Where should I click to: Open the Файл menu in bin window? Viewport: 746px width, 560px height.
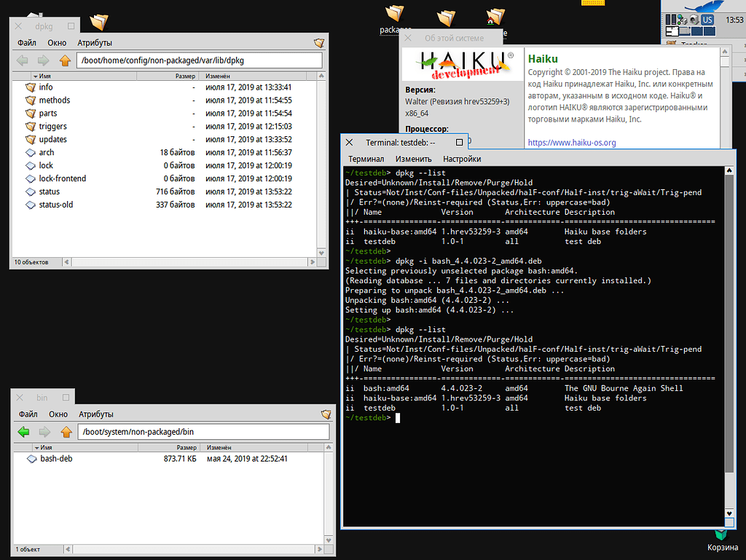tap(26, 414)
